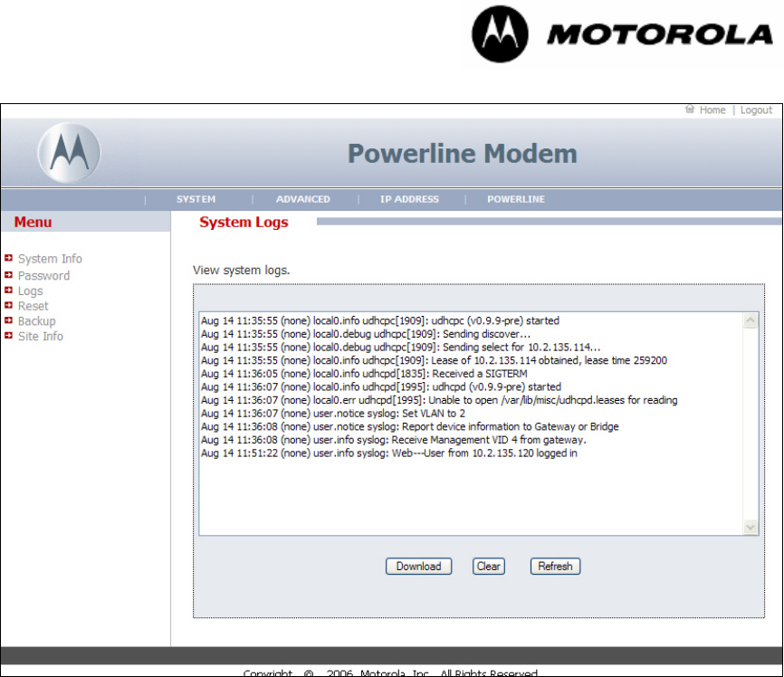The height and width of the screenshot is (677, 784).
Task: Click log line 'Receive Management VID 4 from gateway'
Action: 394,440
